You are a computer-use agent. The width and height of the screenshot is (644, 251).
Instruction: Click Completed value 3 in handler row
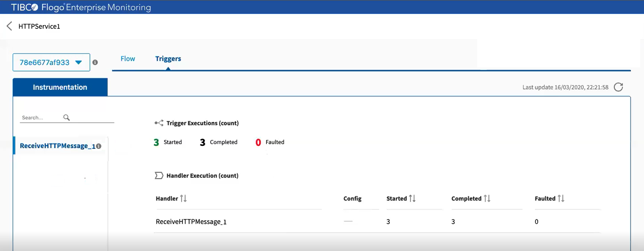click(x=453, y=222)
